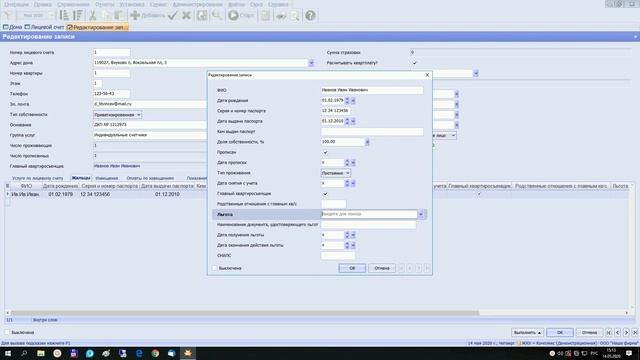Click the round Start play icon

(233, 16)
